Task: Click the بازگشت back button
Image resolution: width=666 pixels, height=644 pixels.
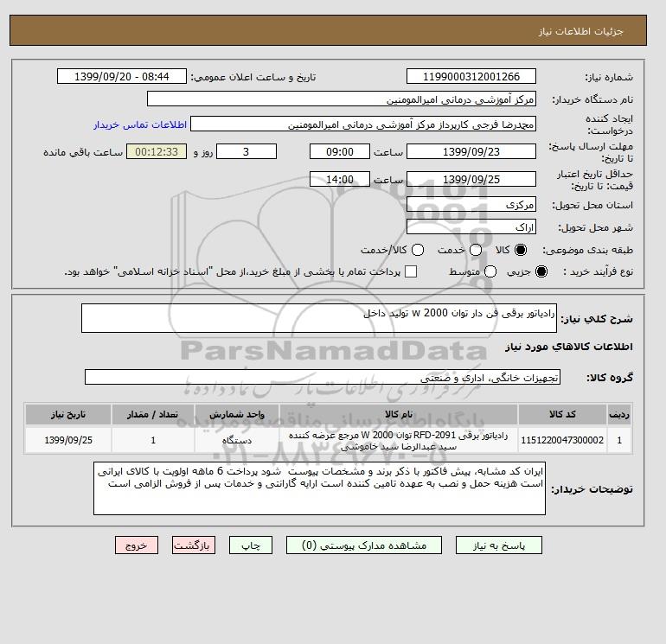Action: pos(194,545)
